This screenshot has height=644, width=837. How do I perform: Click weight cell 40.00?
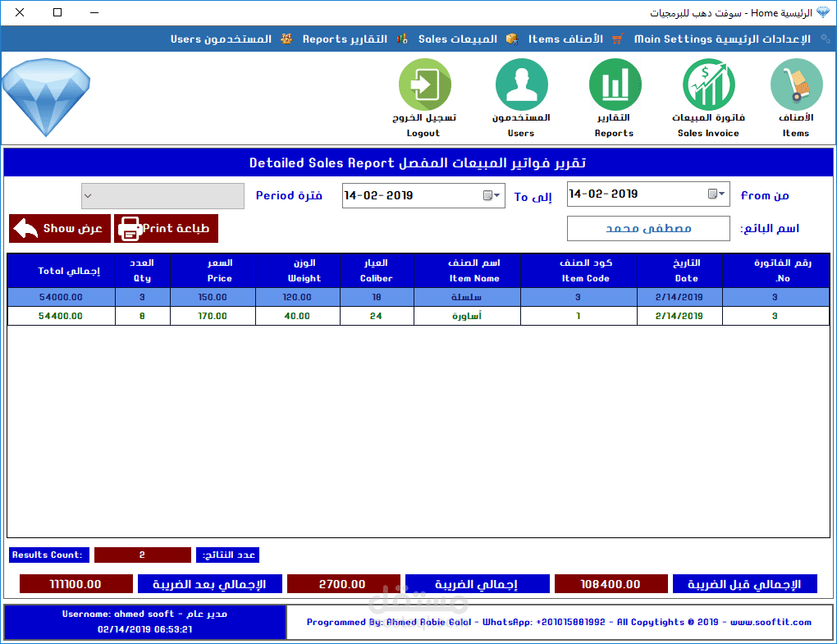click(298, 316)
